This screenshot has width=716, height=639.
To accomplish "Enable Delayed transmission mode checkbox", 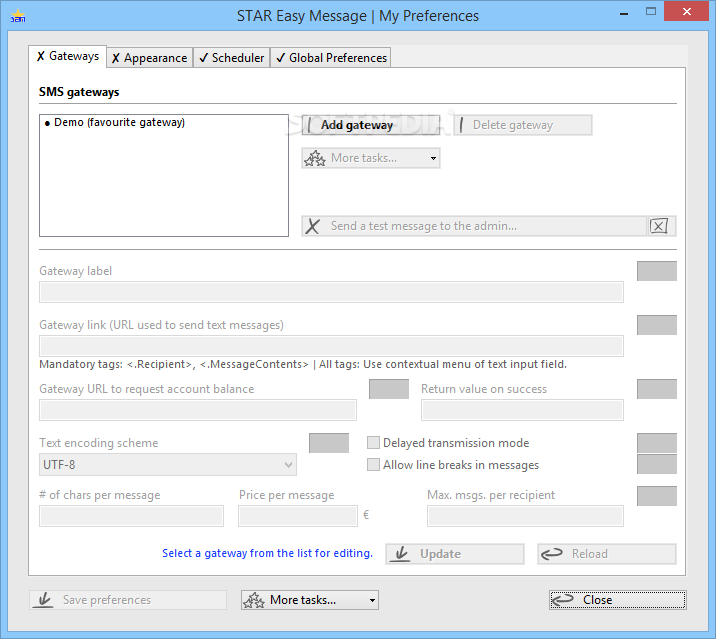I will 374,443.
